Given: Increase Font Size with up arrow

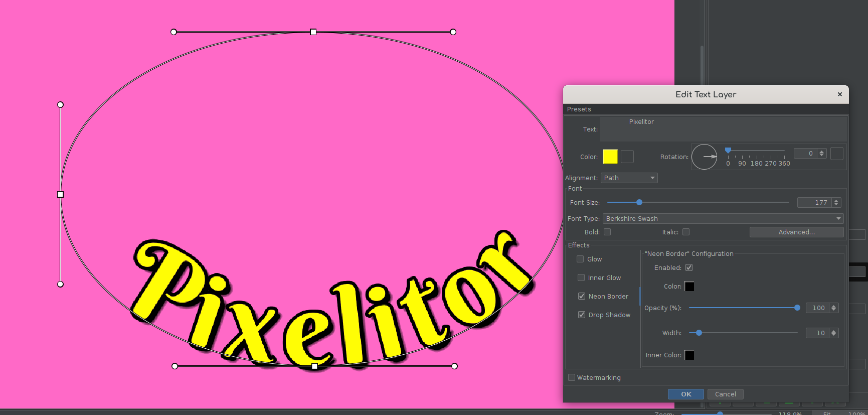Looking at the screenshot, I should (x=836, y=201).
